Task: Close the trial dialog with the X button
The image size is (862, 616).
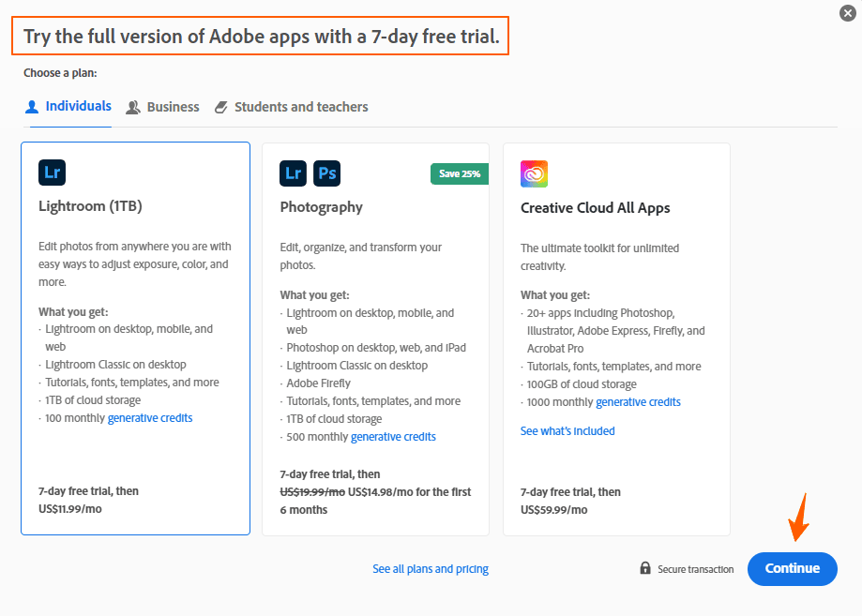Action: [x=848, y=13]
